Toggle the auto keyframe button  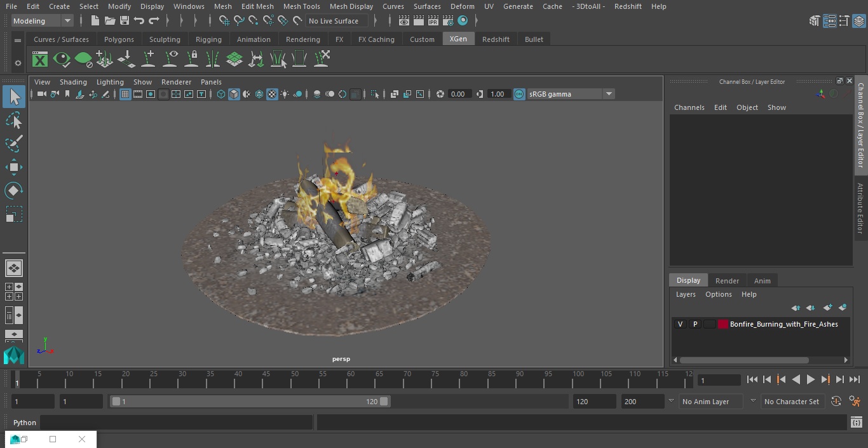pyautogui.click(x=836, y=402)
